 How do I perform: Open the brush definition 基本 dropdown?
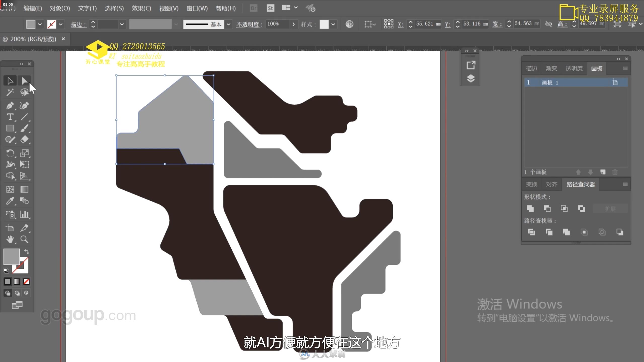pos(228,24)
